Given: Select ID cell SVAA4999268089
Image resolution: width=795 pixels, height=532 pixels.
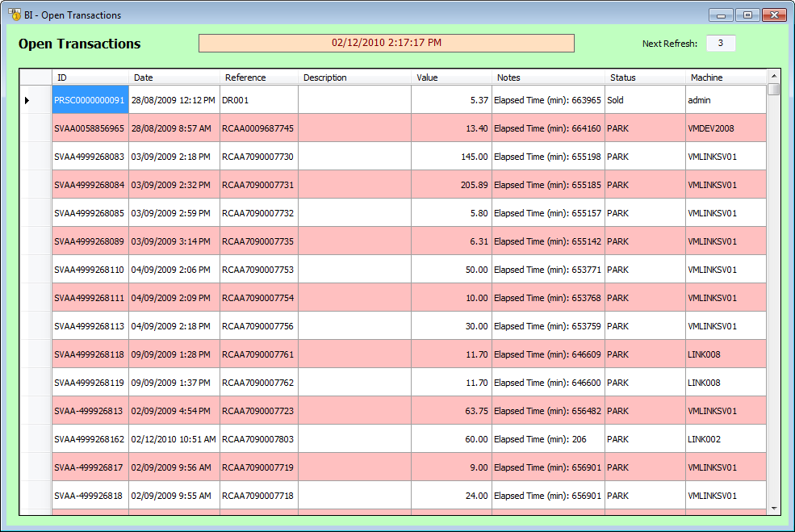Looking at the screenshot, I should click(x=90, y=241).
